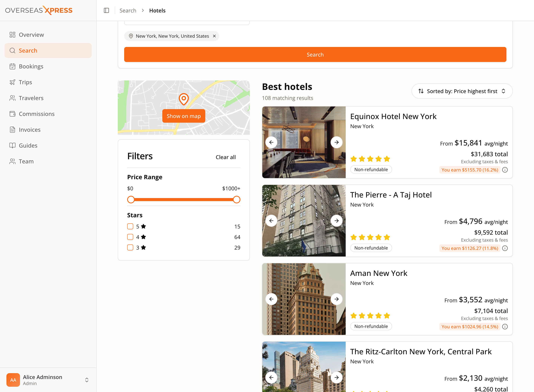This screenshot has height=392, width=534.
Task: Click the map thumbnail area
Action: point(184,107)
